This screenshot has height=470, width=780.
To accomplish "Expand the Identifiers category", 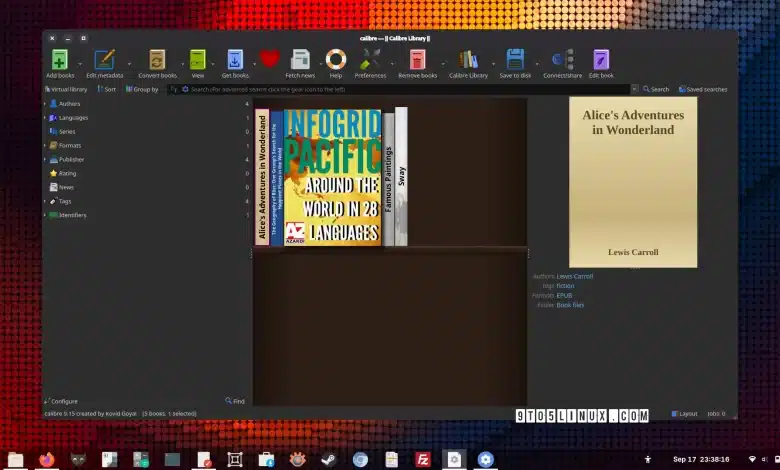I will [45, 215].
